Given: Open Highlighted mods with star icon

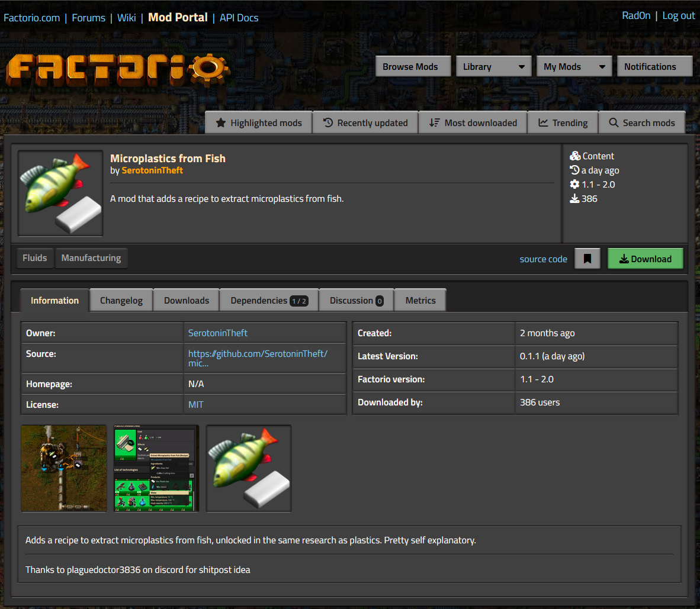Looking at the screenshot, I should tap(259, 123).
